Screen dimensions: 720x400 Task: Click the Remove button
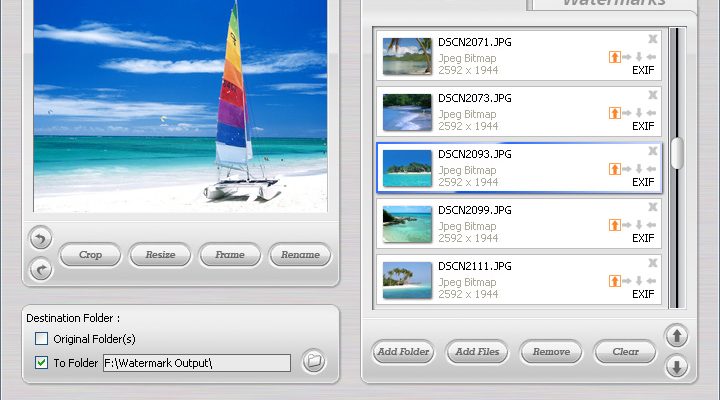pyautogui.click(x=551, y=352)
